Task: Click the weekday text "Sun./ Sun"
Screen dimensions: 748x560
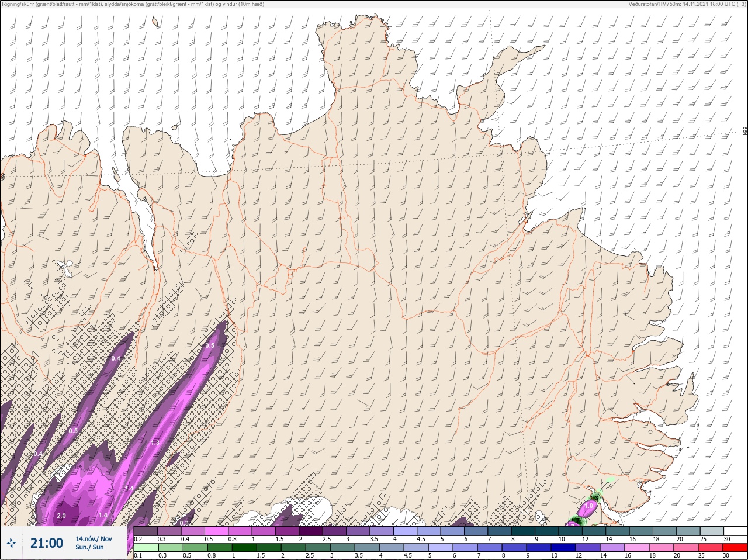Action: tap(89, 547)
